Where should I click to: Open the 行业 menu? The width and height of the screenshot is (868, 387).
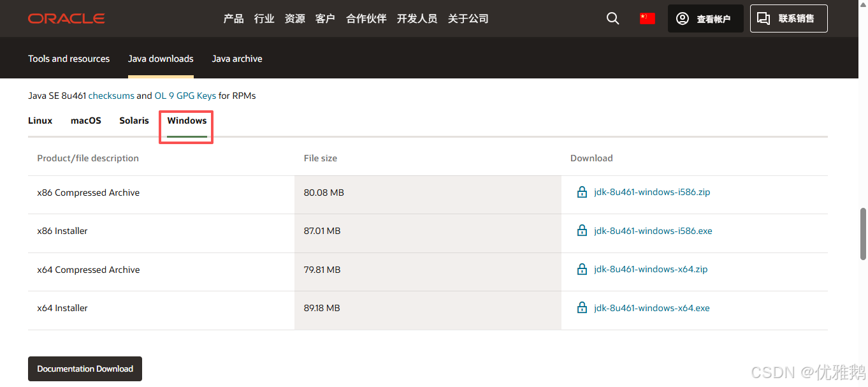coord(264,18)
